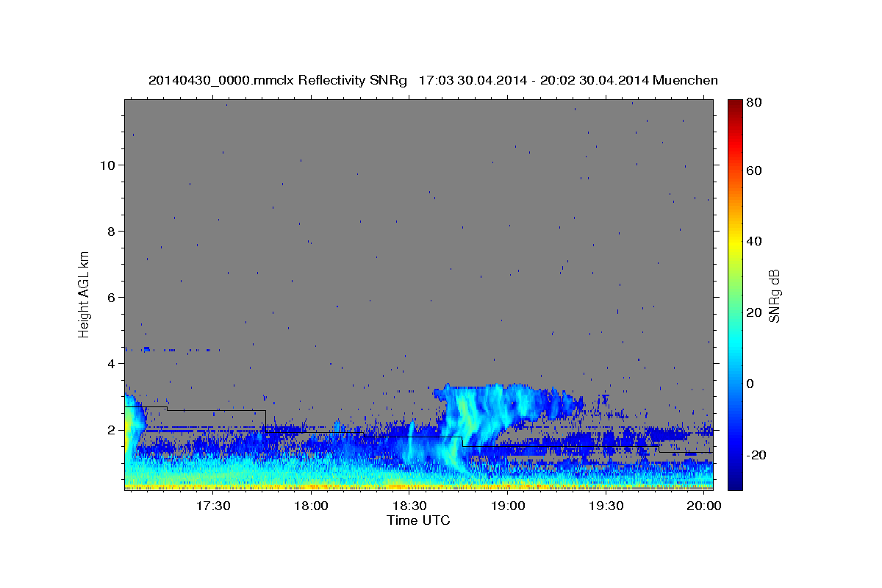Screen dimensions: 882x588
Task: Click the colorbar value 20 above zero
Action: pyautogui.click(x=754, y=312)
